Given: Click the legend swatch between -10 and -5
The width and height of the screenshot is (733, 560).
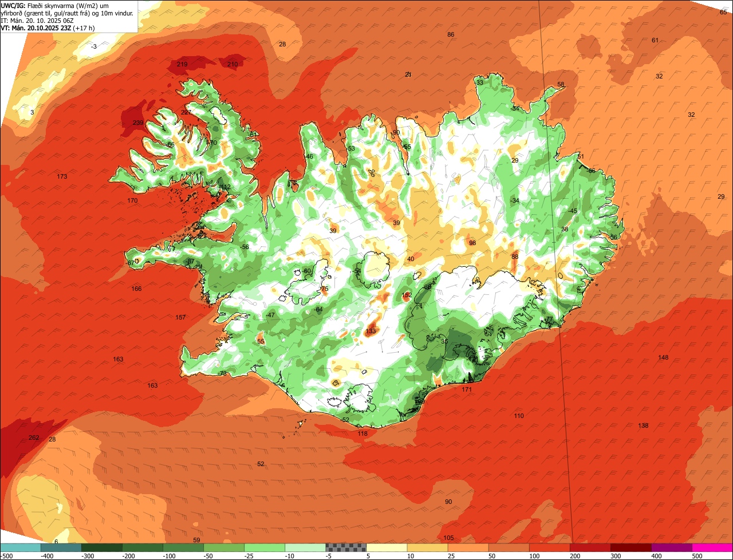Looking at the screenshot, I should (305, 547).
